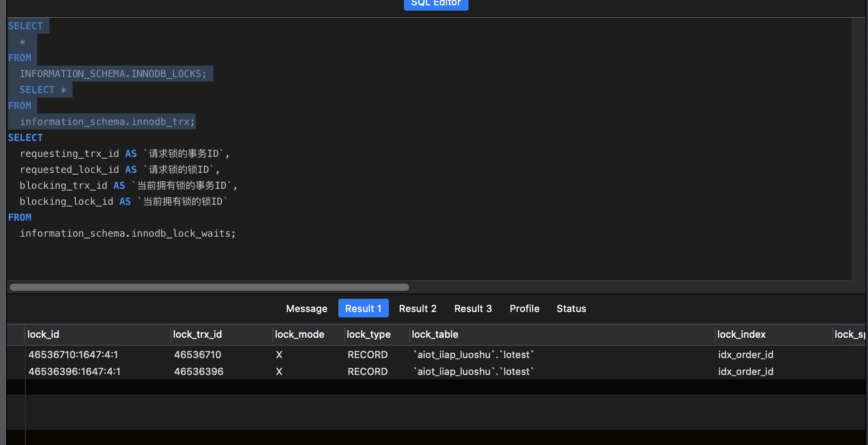Select cell 46536710:1647:4:1
The width and height of the screenshot is (868, 445).
pos(73,355)
